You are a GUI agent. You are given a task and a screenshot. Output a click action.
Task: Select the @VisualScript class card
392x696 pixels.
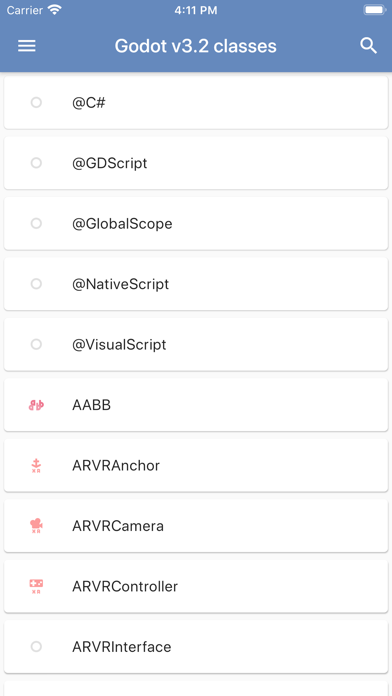point(196,344)
